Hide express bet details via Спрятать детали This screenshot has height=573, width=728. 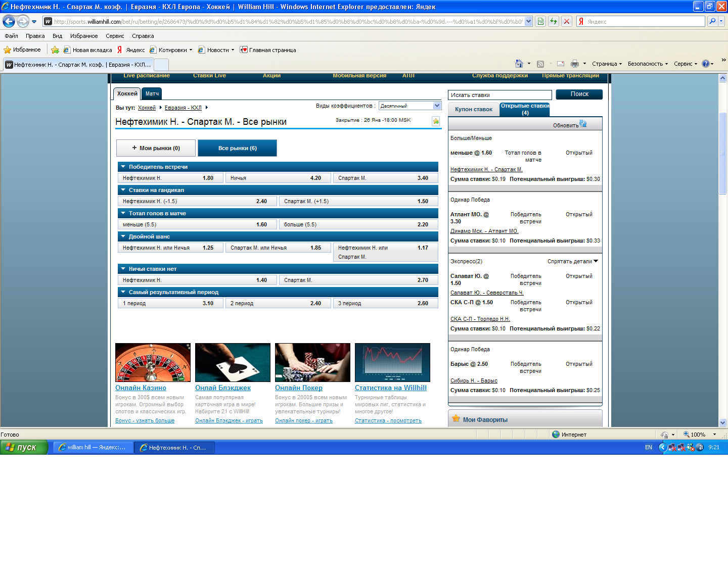[x=573, y=261]
